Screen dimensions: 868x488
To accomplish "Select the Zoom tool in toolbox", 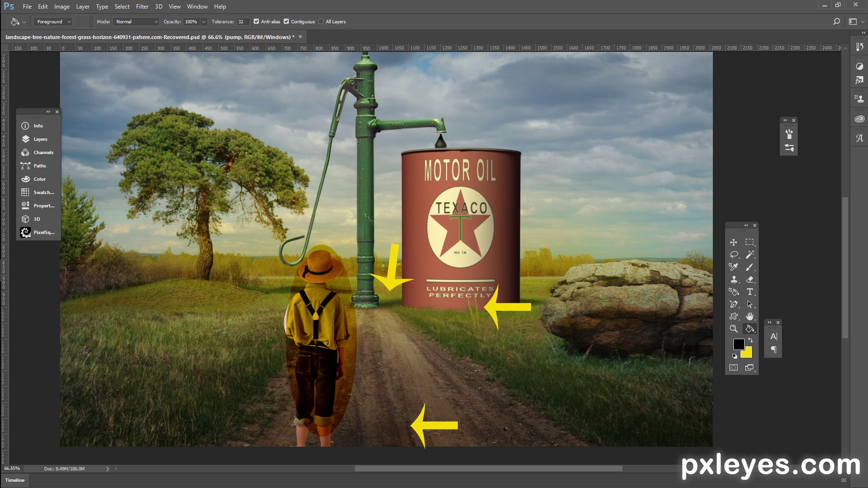I will point(733,329).
